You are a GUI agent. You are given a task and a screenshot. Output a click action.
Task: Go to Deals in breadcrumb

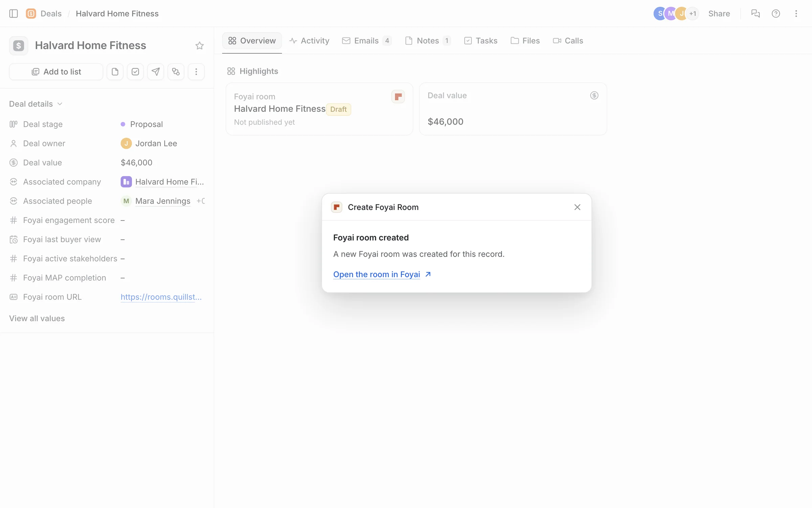pos(51,14)
